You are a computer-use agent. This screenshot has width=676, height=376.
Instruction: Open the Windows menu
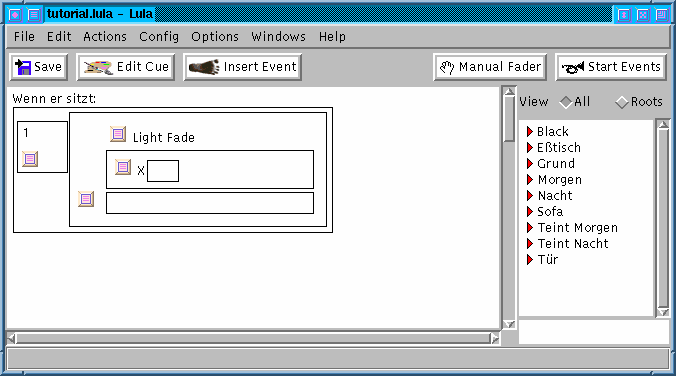(x=278, y=37)
